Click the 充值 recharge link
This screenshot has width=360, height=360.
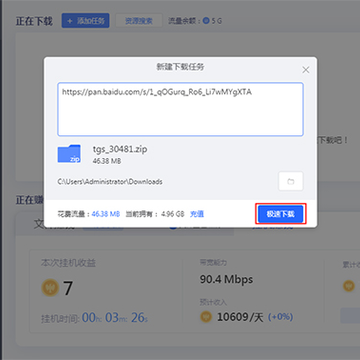pos(197,214)
